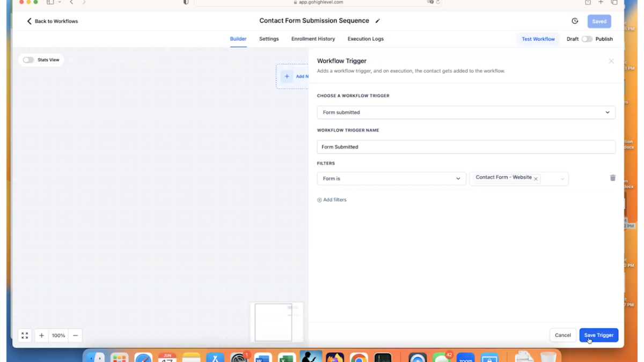
Task: Zoom out using the minus icon
Action: tap(75, 335)
